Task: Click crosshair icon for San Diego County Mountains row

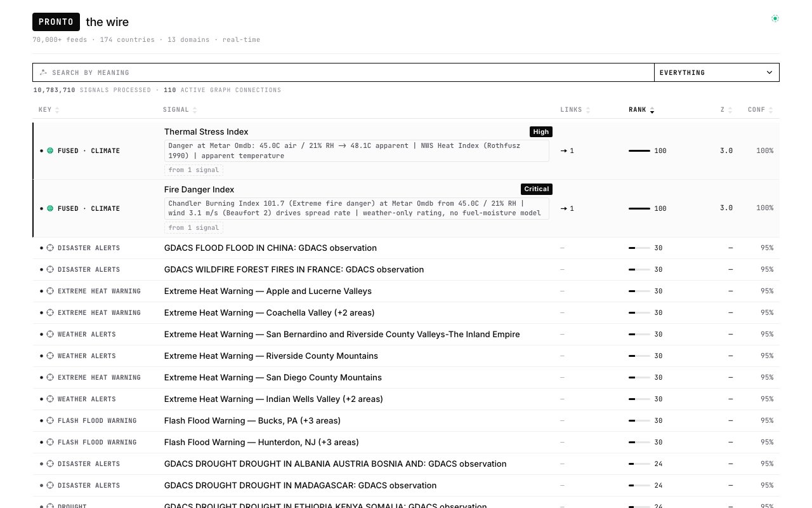Action: 50,377
